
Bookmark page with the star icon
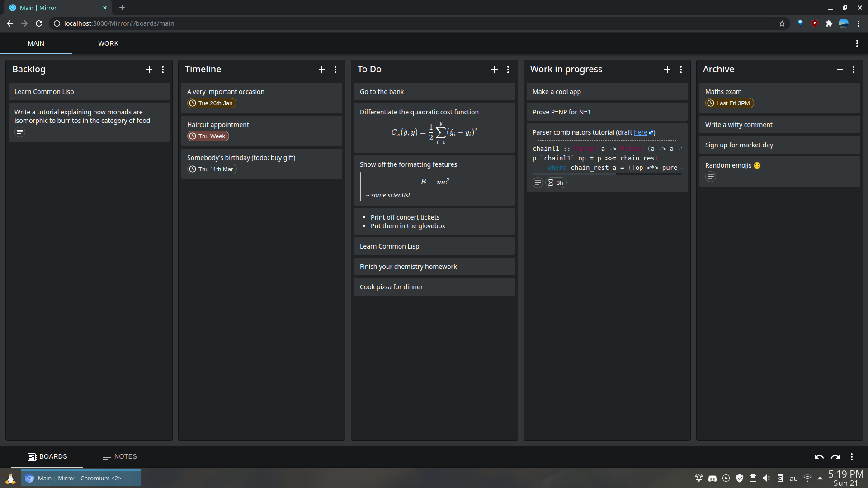coord(782,23)
